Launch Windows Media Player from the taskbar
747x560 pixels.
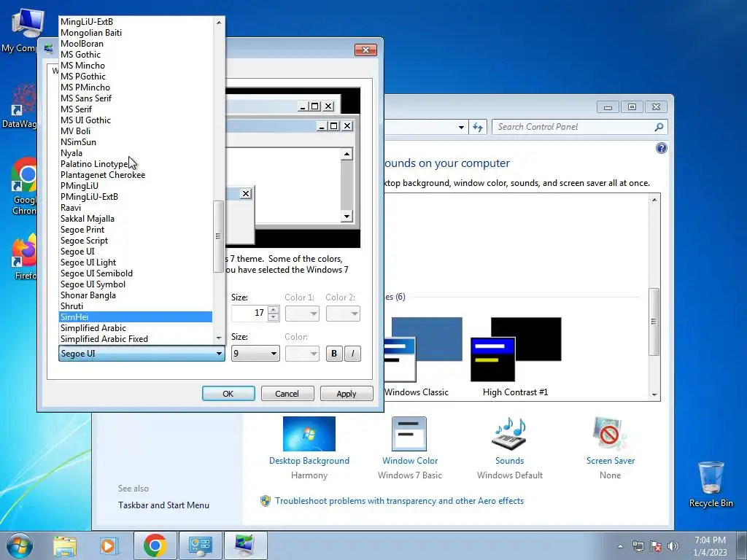(x=109, y=545)
